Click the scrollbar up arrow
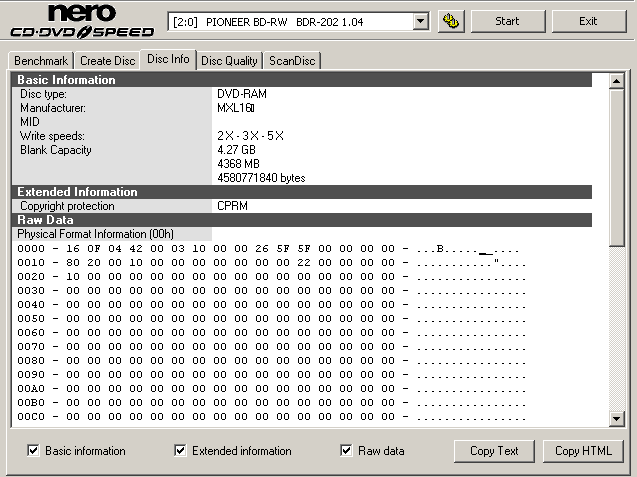This screenshot has width=637, height=477. (x=616, y=81)
